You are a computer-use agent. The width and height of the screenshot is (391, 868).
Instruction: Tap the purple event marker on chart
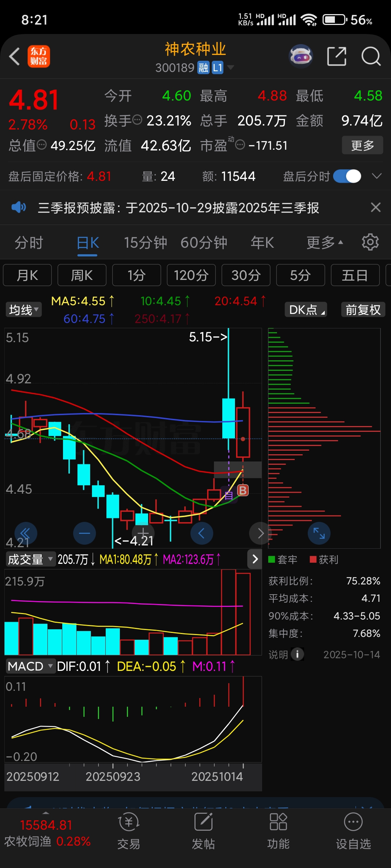tap(229, 495)
